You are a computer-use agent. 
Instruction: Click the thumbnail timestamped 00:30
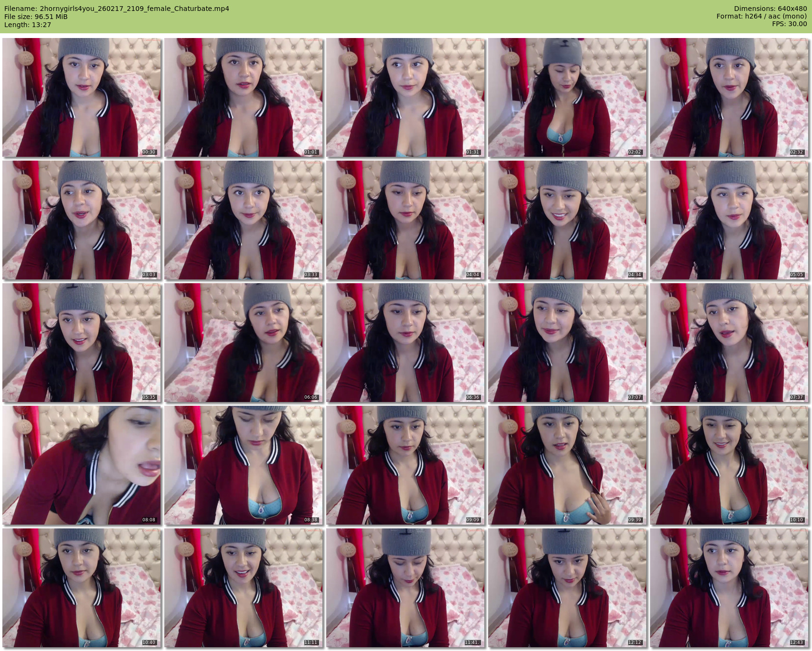(x=82, y=97)
